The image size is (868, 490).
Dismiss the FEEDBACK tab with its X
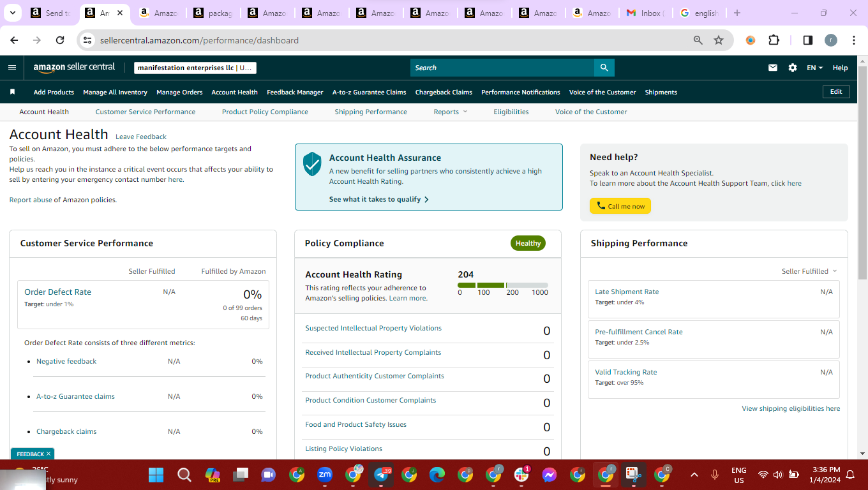[49, 454]
